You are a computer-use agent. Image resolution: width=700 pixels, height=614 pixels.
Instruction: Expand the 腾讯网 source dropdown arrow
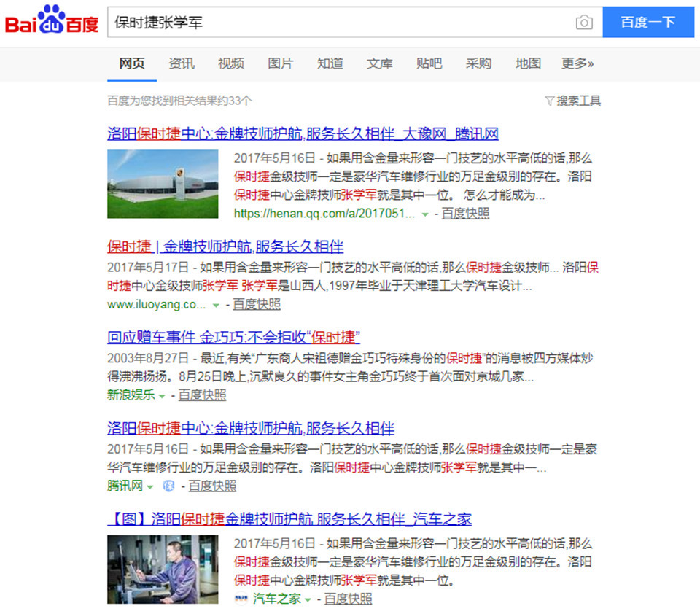click(x=150, y=486)
